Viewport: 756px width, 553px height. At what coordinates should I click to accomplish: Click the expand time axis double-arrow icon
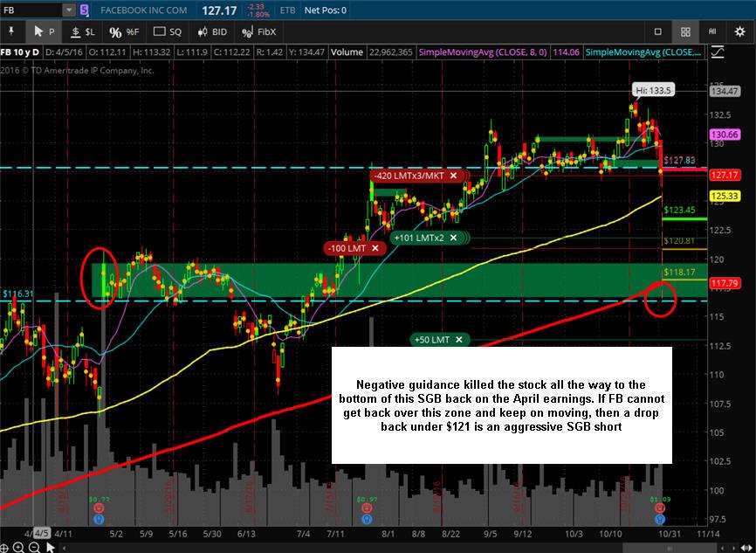point(746,548)
